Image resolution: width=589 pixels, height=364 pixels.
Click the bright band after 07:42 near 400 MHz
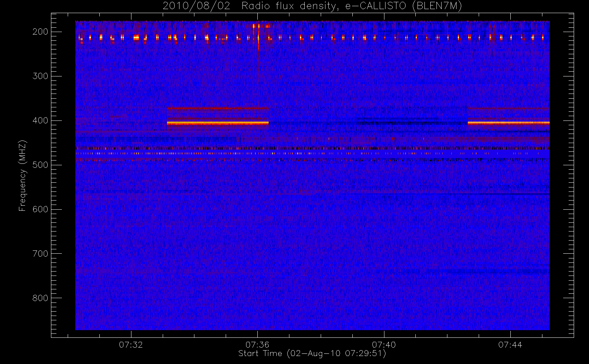(509, 123)
